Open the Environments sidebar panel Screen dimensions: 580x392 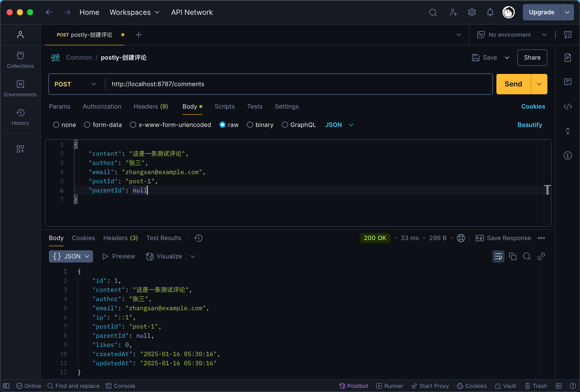click(x=20, y=88)
